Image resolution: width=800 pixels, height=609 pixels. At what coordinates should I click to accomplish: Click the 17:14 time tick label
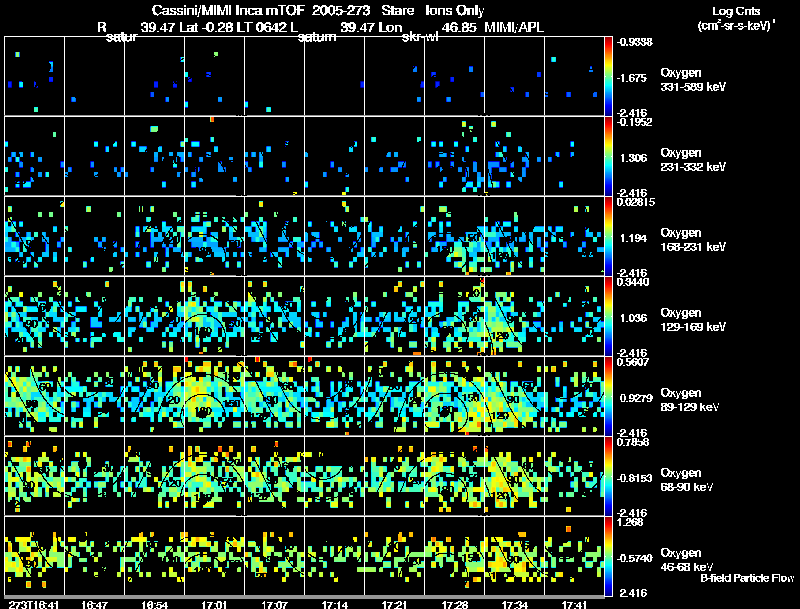pos(335,604)
